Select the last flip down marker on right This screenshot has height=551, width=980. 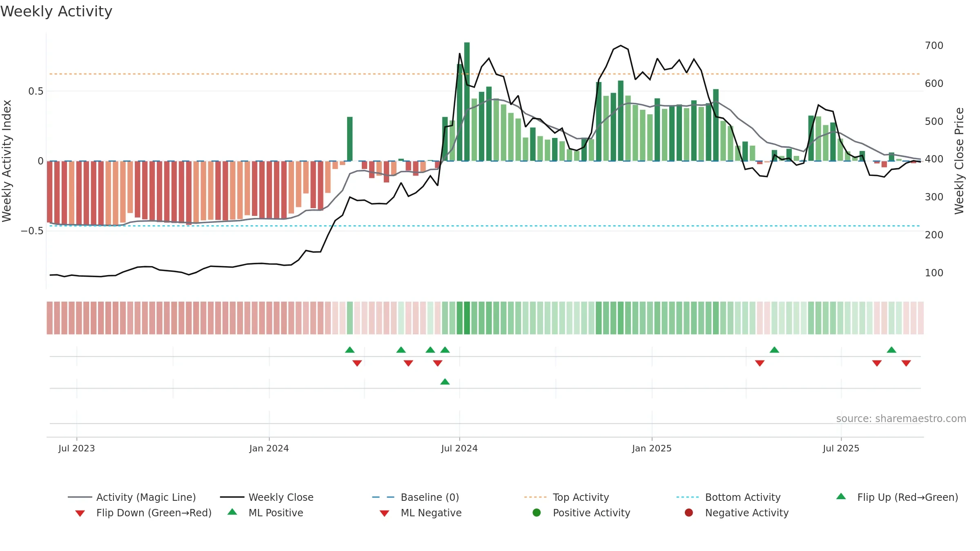pyautogui.click(x=906, y=363)
